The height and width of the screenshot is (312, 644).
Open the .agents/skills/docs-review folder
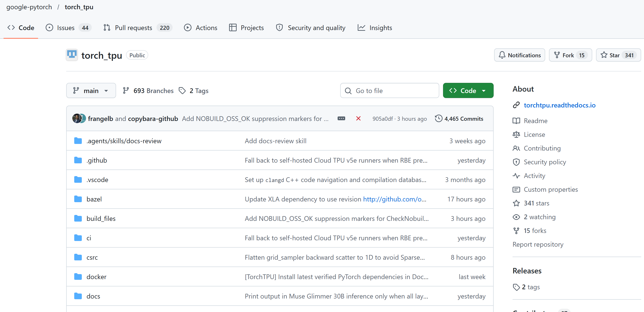click(124, 141)
